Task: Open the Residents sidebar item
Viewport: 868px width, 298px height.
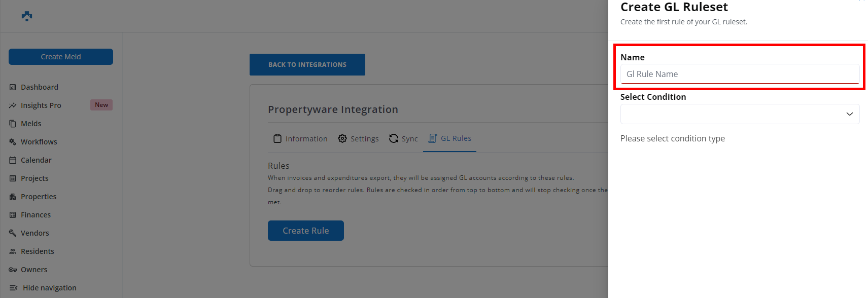Action: 37,251
